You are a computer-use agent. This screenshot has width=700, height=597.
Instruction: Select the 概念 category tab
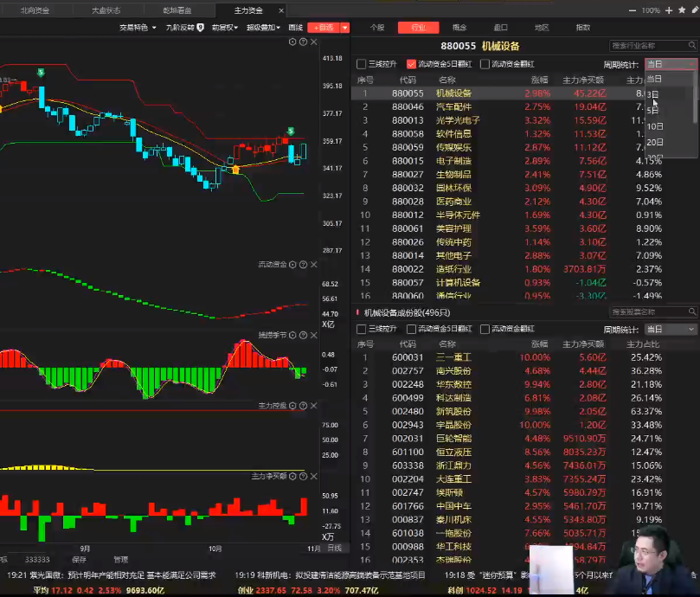[459, 27]
